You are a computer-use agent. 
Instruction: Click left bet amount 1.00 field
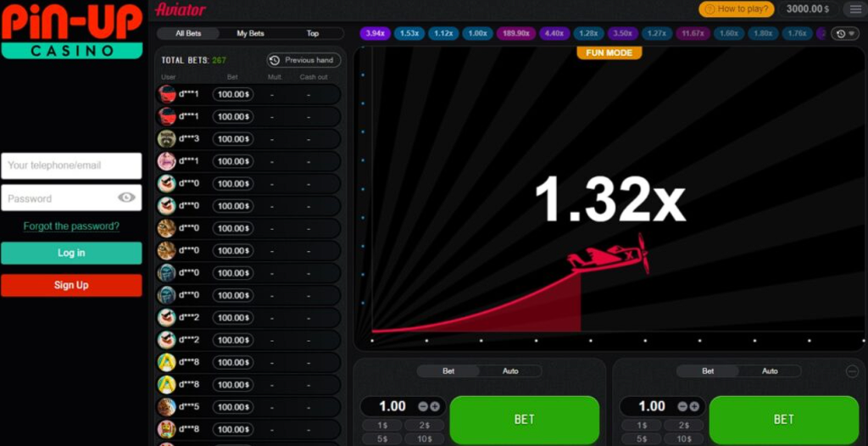click(x=392, y=407)
